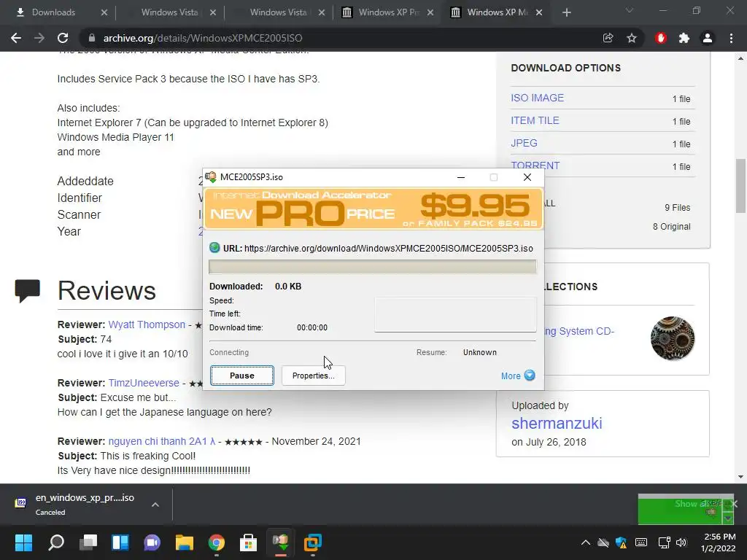Click the download progress bar
The width and height of the screenshot is (747, 560).
[x=373, y=267]
